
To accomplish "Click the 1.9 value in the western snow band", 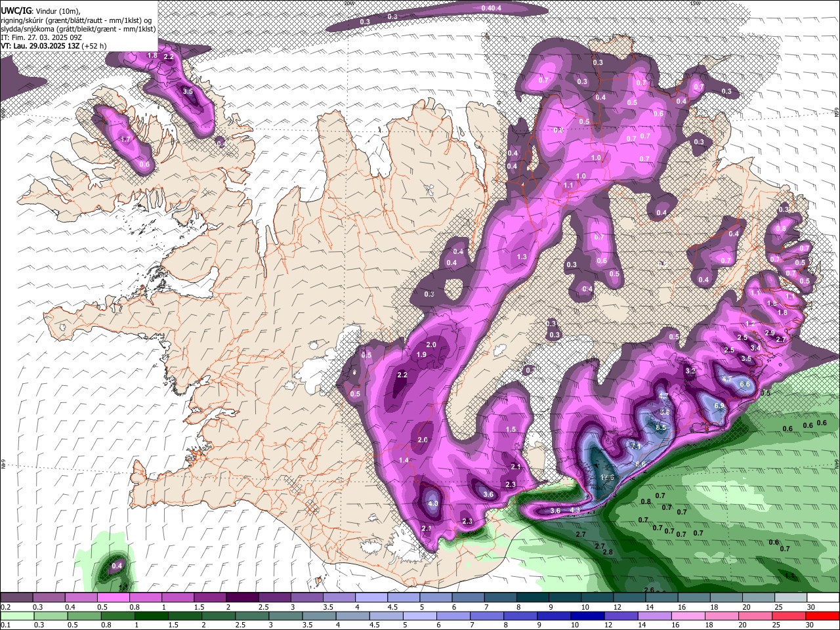I will coord(422,354).
